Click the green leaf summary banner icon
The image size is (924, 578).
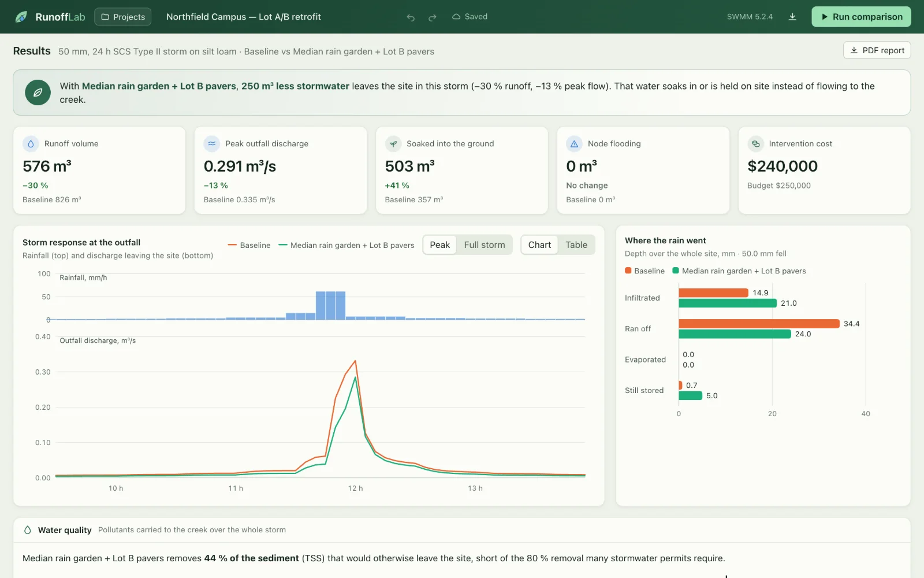tap(38, 92)
